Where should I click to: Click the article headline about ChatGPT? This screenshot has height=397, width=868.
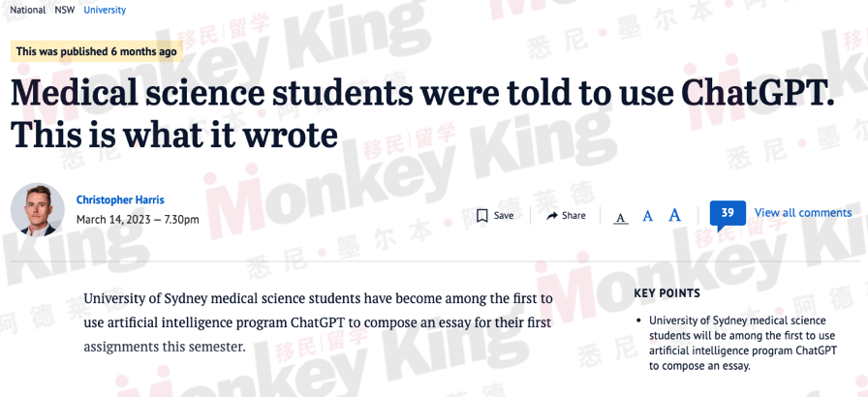coord(421,112)
